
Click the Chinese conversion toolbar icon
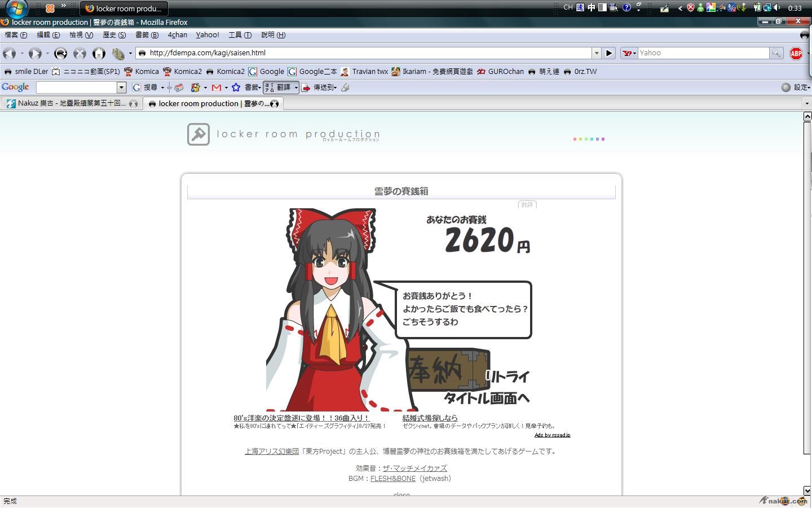pyautogui.click(x=118, y=54)
